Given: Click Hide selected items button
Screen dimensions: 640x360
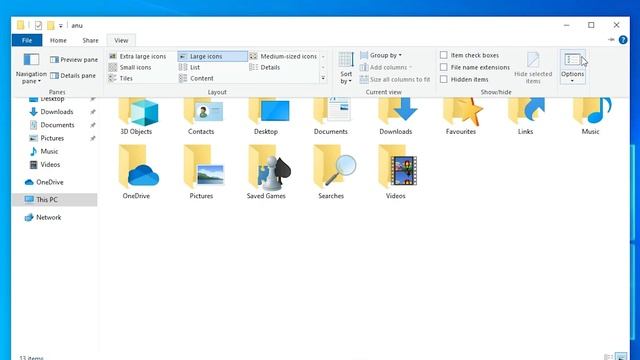Looking at the screenshot, I should (533, 68).
